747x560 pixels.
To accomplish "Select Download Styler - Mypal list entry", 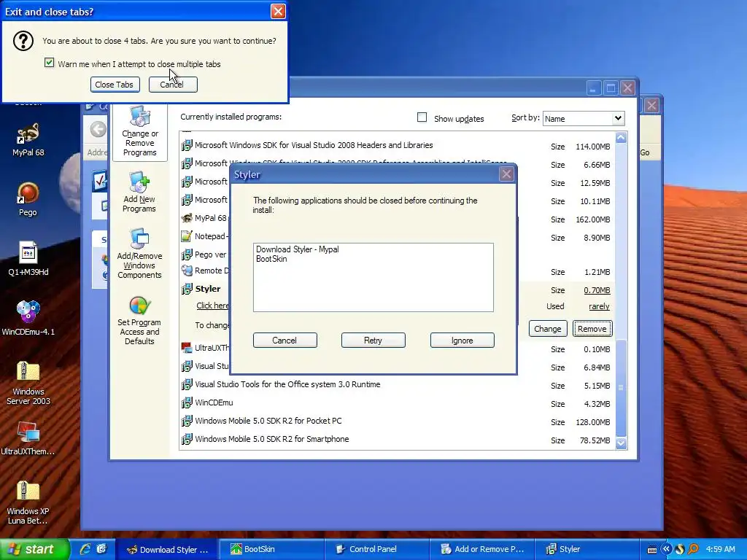I will click(298, 249).
